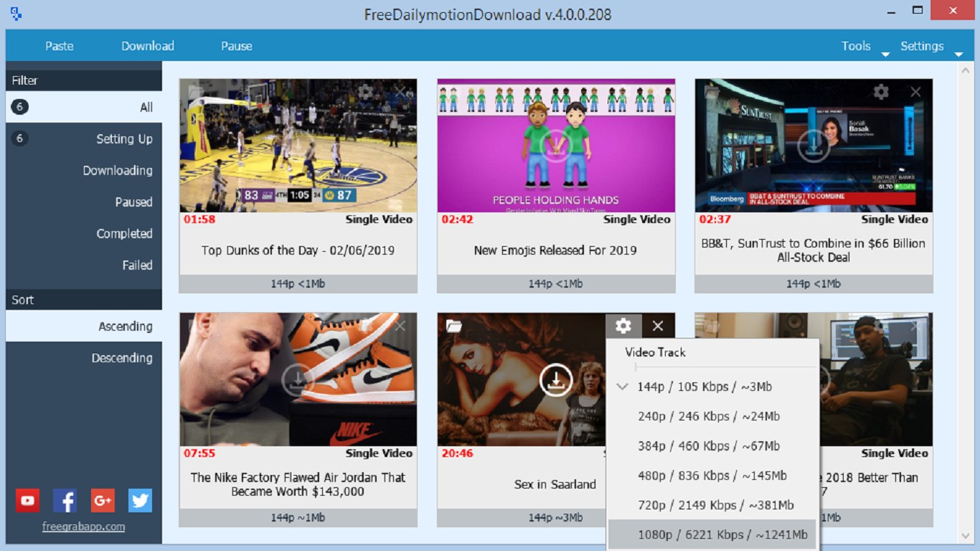Viewport: 980px width, 551px height.
Task: Open the YouTube social link icon
Action: [x=28, y=500]
